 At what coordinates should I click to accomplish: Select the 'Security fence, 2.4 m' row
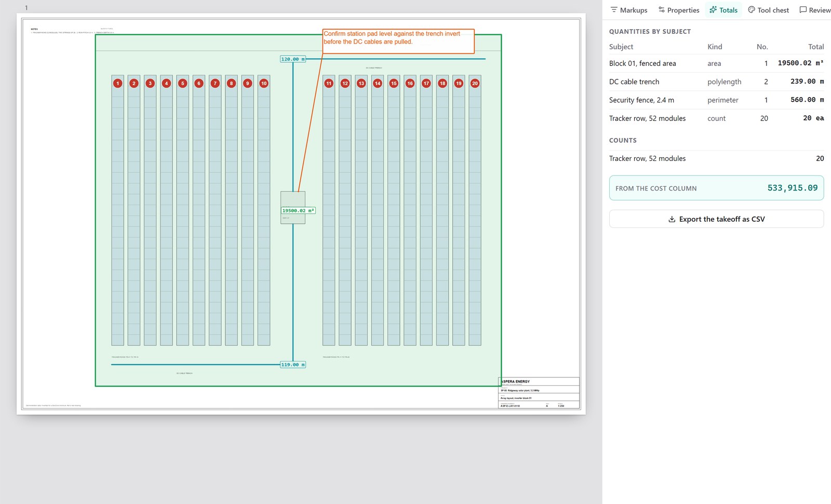716,100
